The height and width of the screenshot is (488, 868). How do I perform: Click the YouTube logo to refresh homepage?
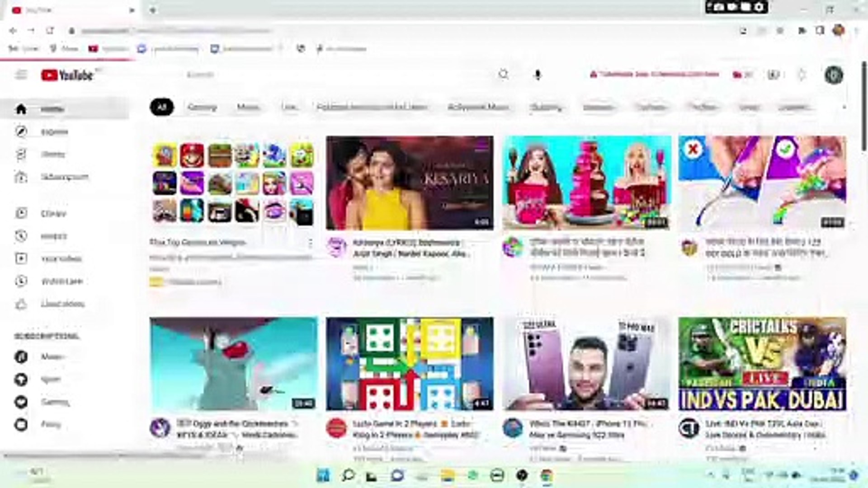(x=67, y=75)
